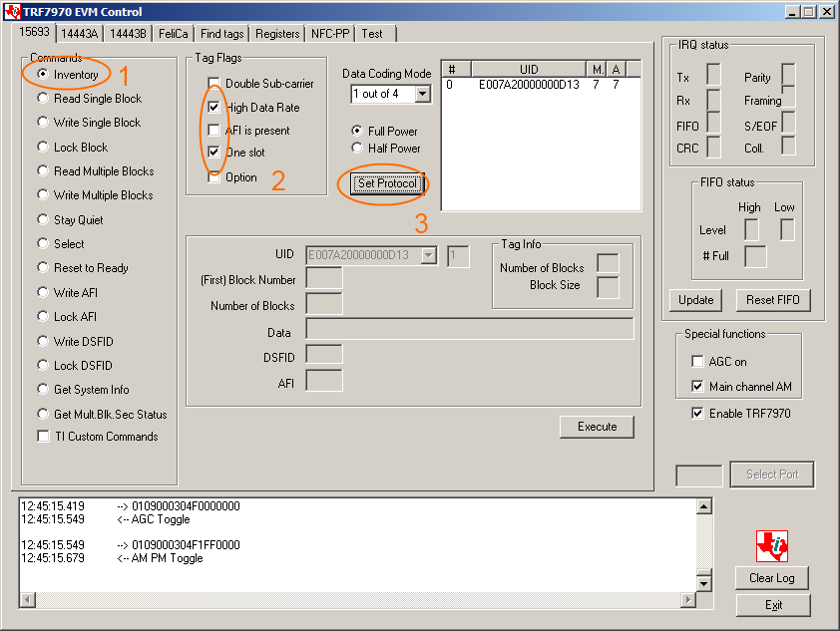Click the Exit button
The width and height of the screenshot is (840, 631).
click(773, 605)
